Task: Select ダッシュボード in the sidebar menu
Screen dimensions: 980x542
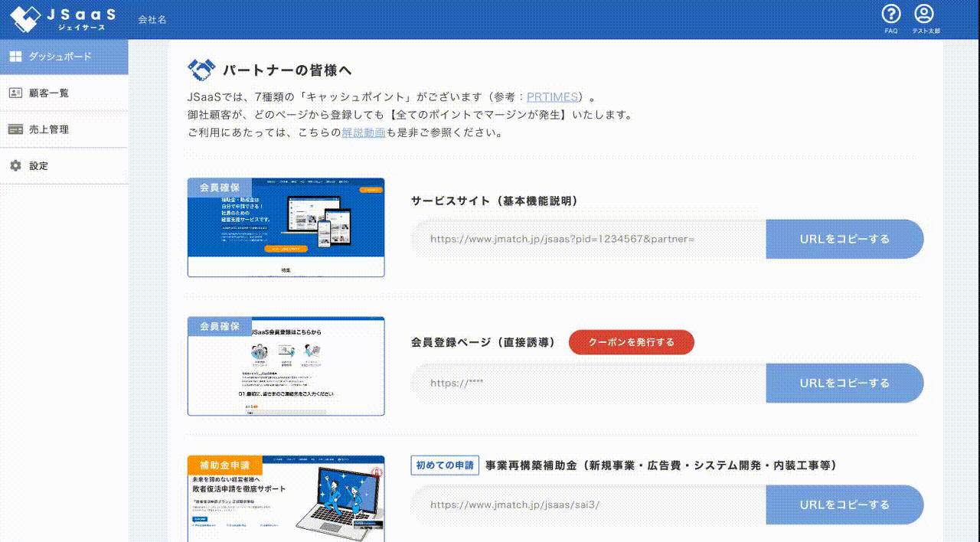Action: tap(60, 57)
